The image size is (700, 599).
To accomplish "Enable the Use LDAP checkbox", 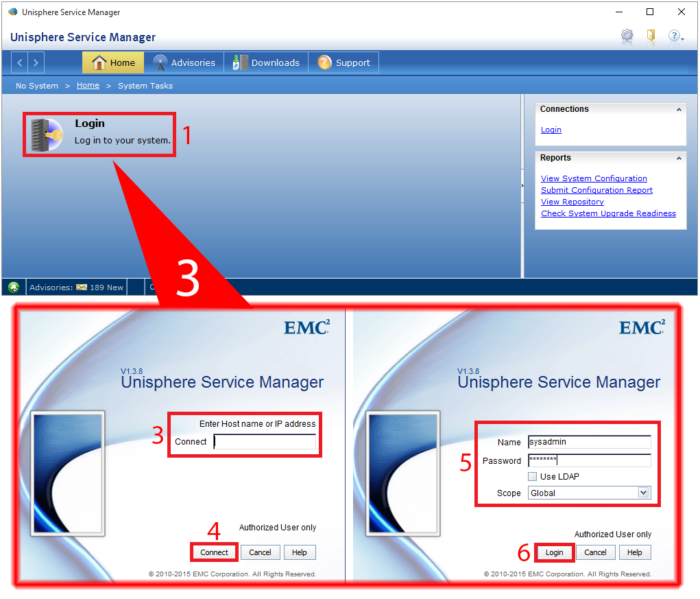I will (532, 476).
